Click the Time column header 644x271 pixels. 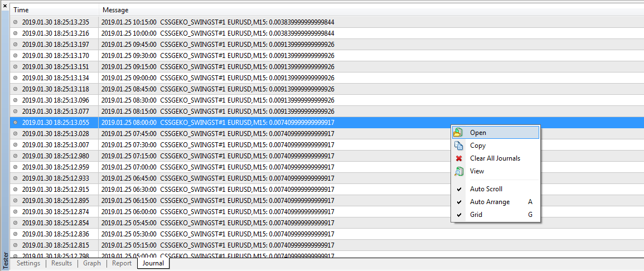(x=54, y=10)
